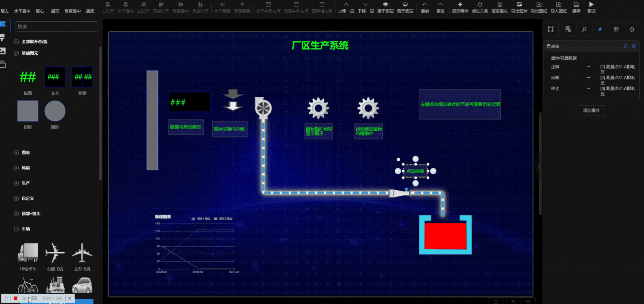Select the 数据与单位绑定 label on canvas

[186, 127]
